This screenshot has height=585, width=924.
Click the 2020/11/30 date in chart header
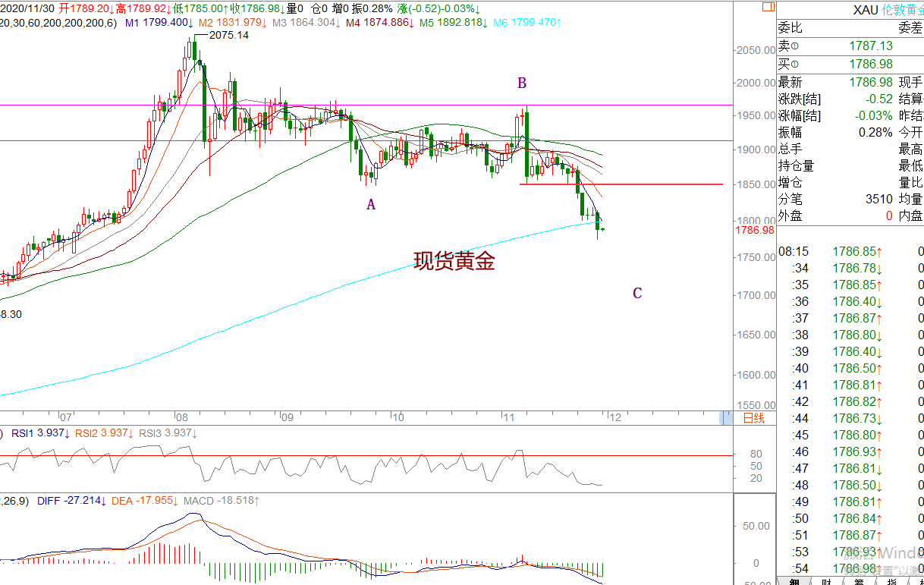click(27, 8)
